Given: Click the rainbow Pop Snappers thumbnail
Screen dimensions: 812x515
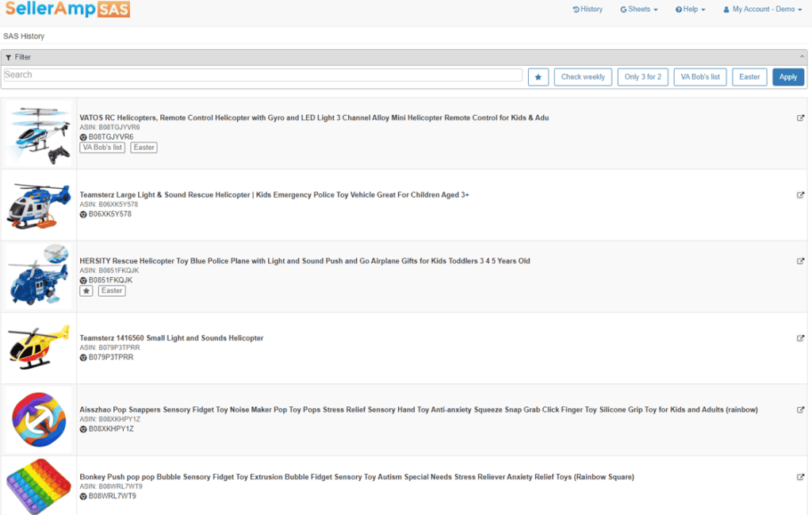Looking at the screenshot, I should 39,420.
